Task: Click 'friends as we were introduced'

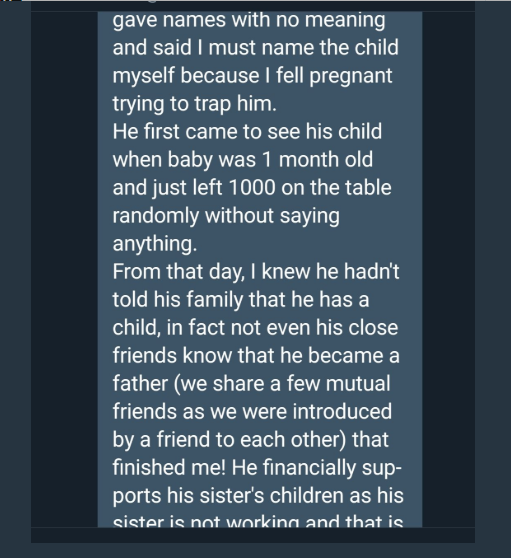Action: click(252, 411)
